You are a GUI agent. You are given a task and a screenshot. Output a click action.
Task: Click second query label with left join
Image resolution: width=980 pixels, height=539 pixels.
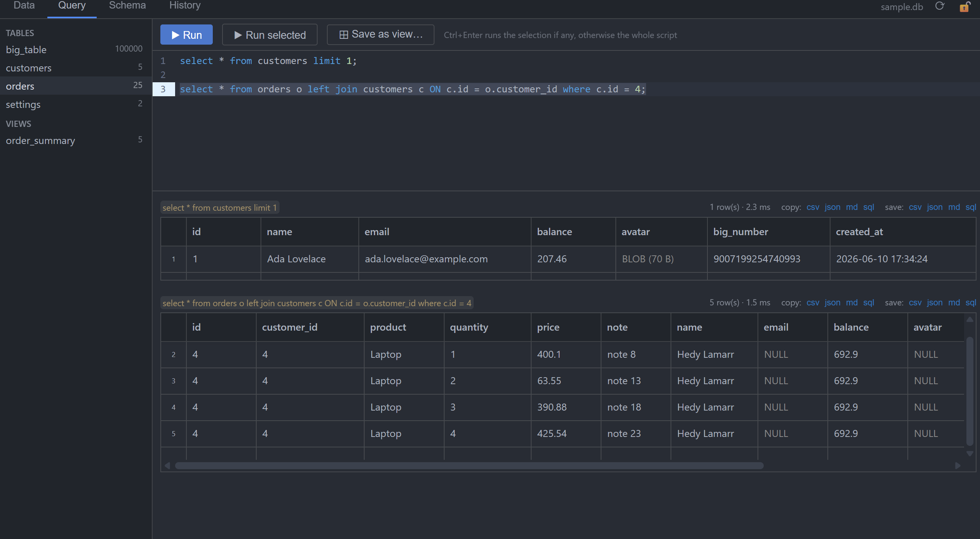pyautogui.click(x=317, y=303)
